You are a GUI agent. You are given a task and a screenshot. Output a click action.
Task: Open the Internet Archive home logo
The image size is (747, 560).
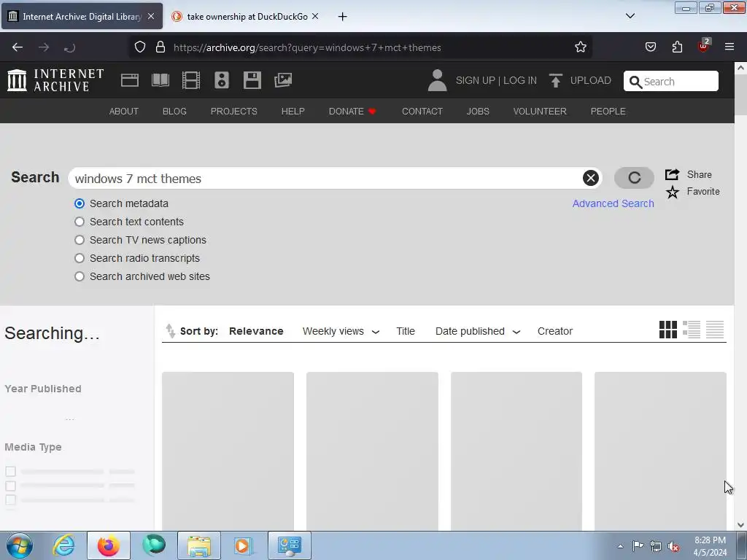pos(55,80)
